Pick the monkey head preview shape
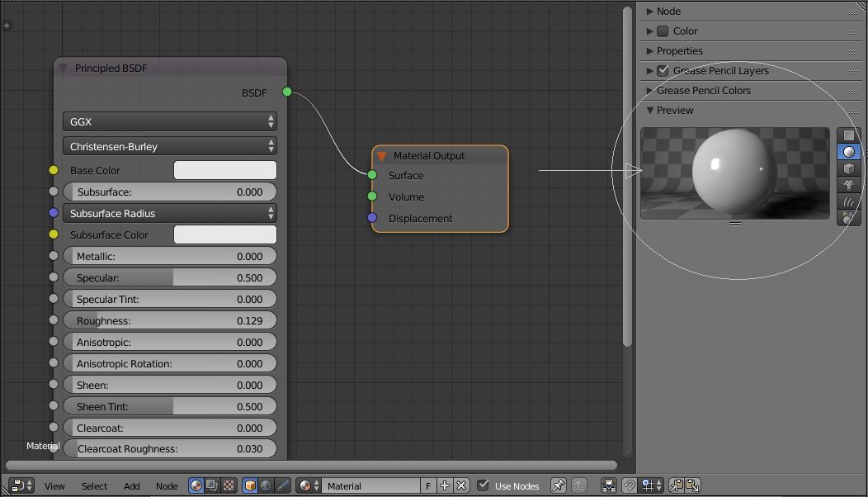 [x=848, y=185]
